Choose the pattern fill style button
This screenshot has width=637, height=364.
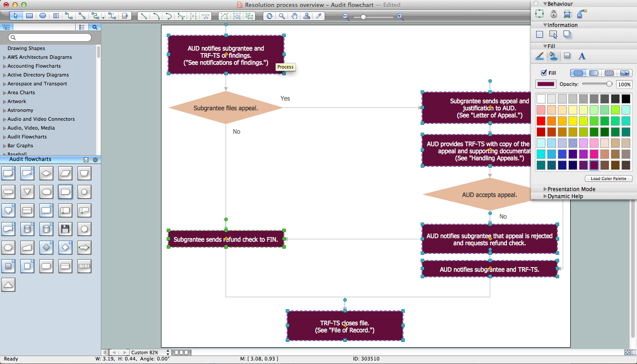click(x=609, y=73)
